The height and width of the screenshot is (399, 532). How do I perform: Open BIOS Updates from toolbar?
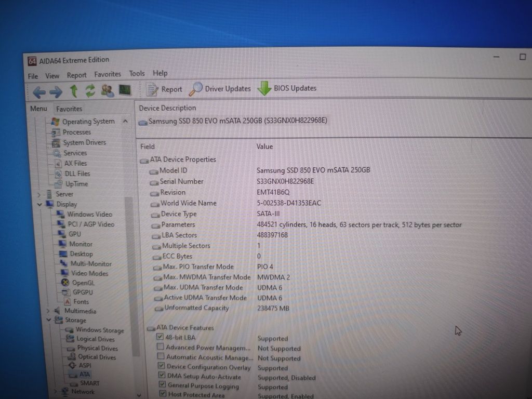pyautogui.click(x=287, y=88)
